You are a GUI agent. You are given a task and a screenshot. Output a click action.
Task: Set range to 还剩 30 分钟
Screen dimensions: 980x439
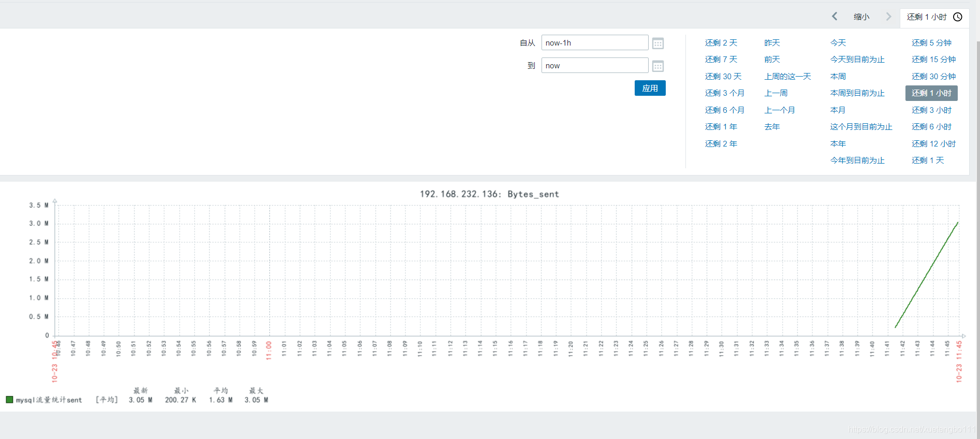934,77
